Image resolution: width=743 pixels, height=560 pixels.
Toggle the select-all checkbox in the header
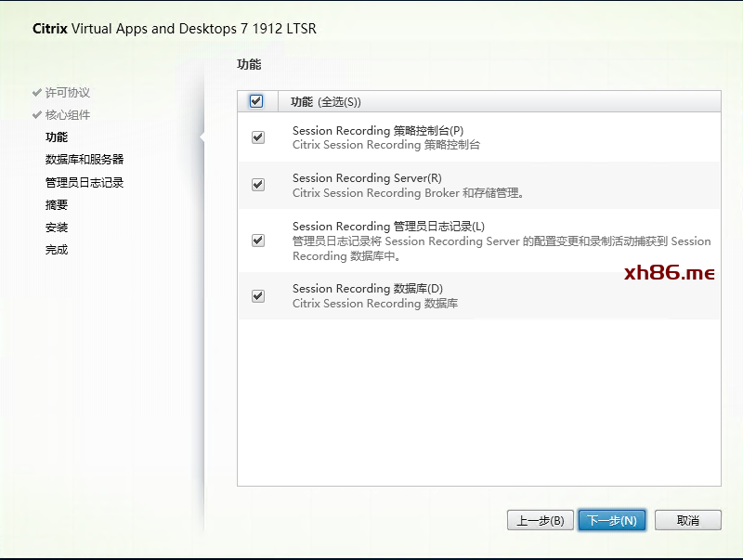tap(256, 101)
